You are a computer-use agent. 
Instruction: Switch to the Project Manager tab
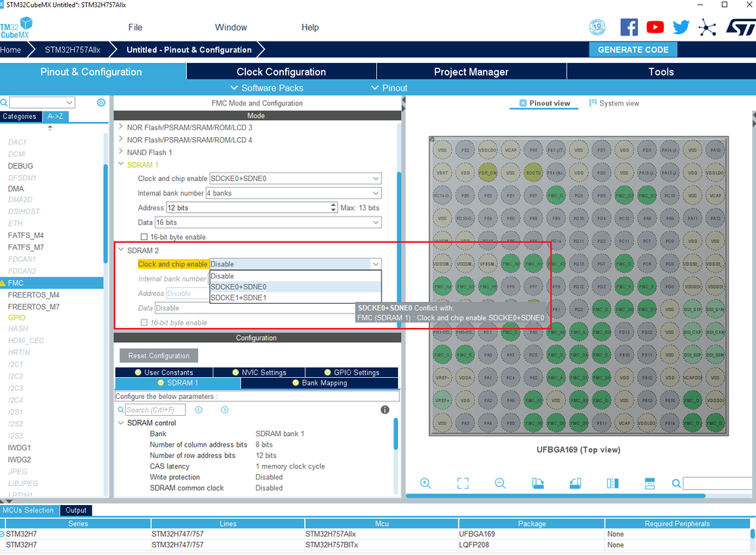471,71
